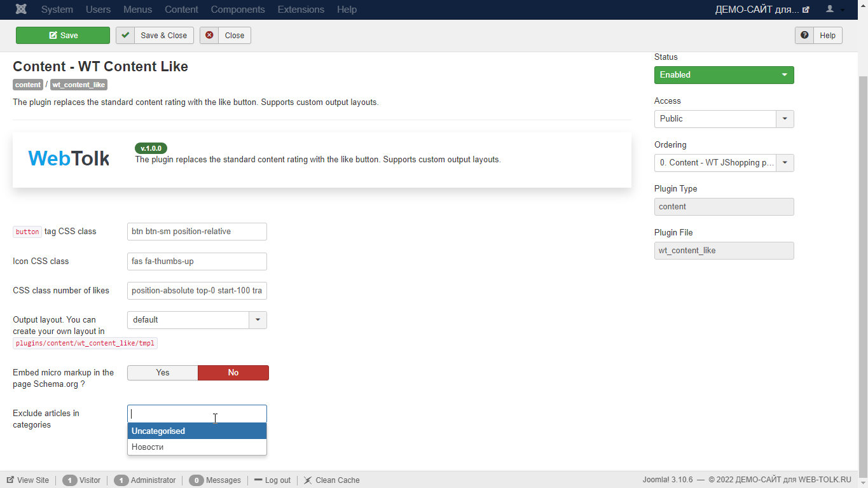Set Schema.org micro markup to Yes
Screen dimensions: 868x488
click(163, 373)
